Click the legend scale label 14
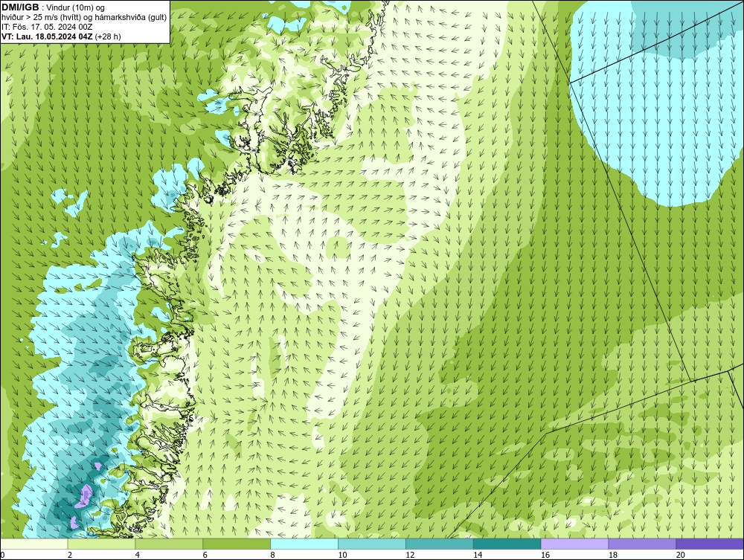 [478, 555]
